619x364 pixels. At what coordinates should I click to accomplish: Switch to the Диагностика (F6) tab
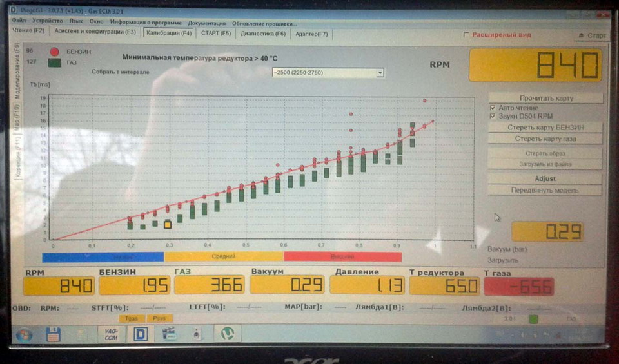[x=262, y=33]
